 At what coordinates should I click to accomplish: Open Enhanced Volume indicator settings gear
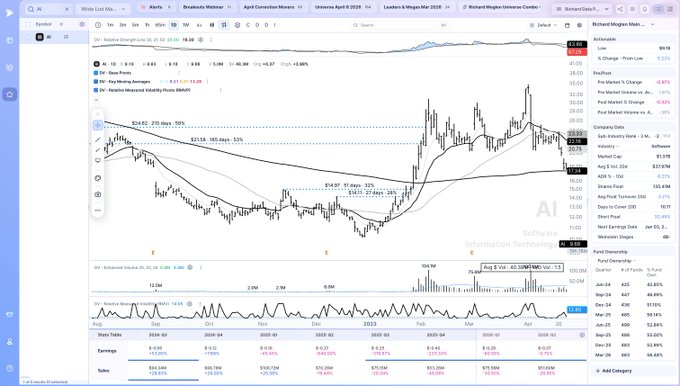click(x=190, y=268)
